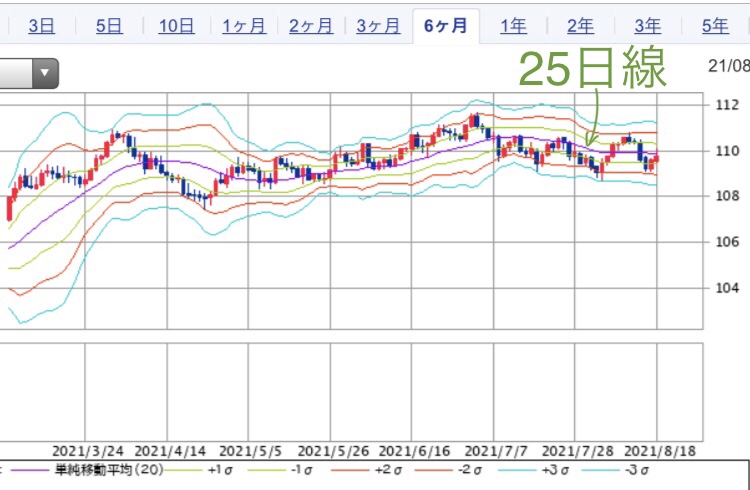The image size is (750, 490).
Task: Click the 2021/6/16 date label
Action: (x=414, y=451)
